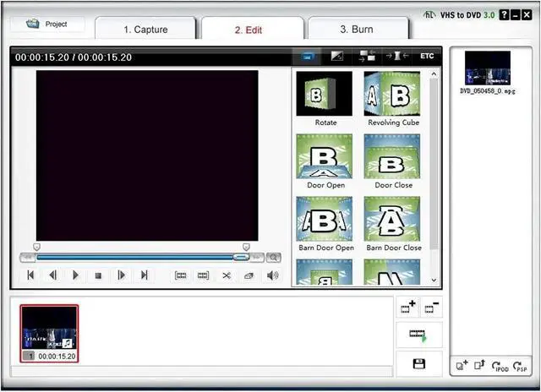Play the video preview
Image resolution: width=541 pixels, height=392 pixels.
coord(75,275)
